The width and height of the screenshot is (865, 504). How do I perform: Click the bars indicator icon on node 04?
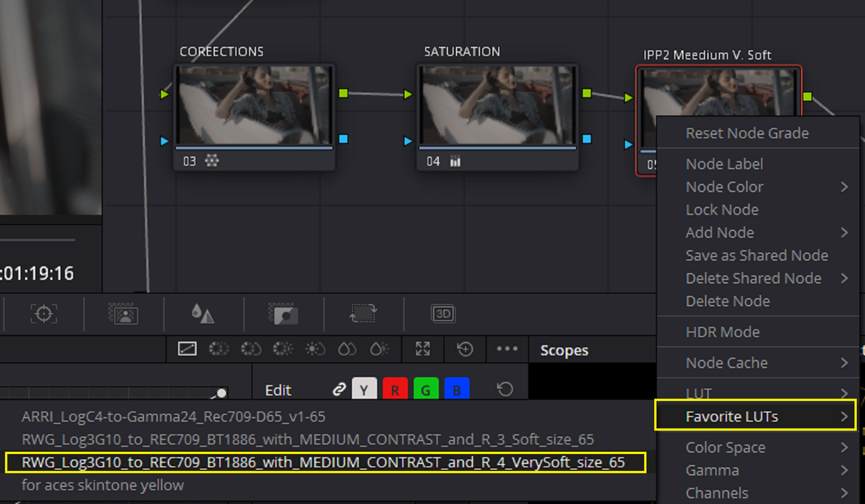pos(455,161)
